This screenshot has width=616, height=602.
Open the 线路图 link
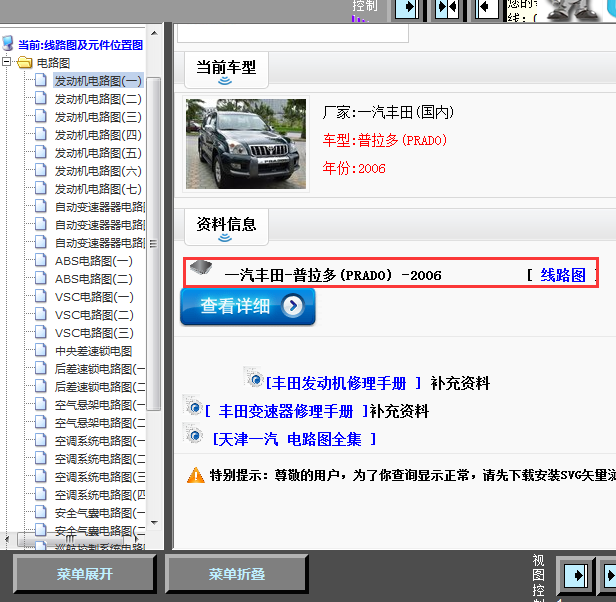[563, 275]
